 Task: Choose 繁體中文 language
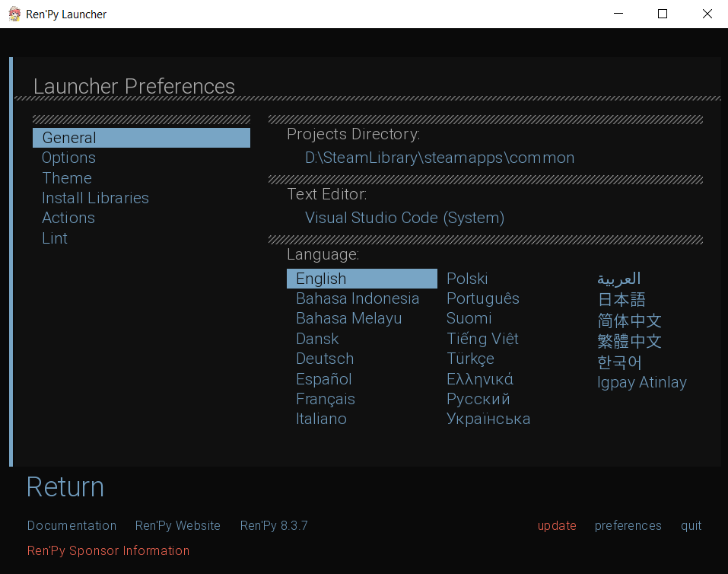click(x=629, y=341)
